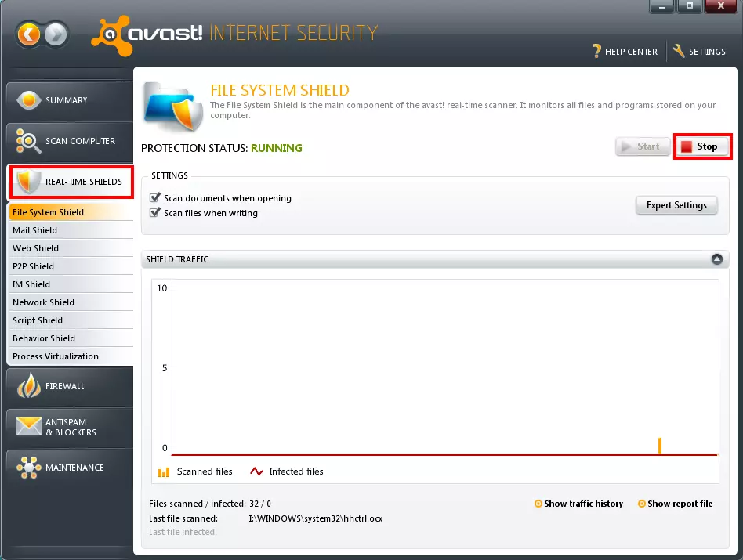Open Behavior Shield page
This screenshot has height=560, width=743.
pyautogui.click(x=44, y=338)
